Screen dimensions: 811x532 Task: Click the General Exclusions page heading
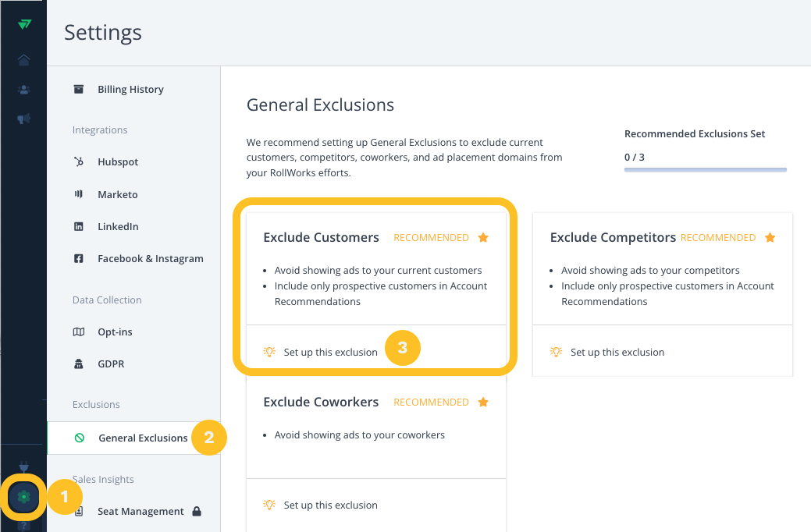coord(320,105)
